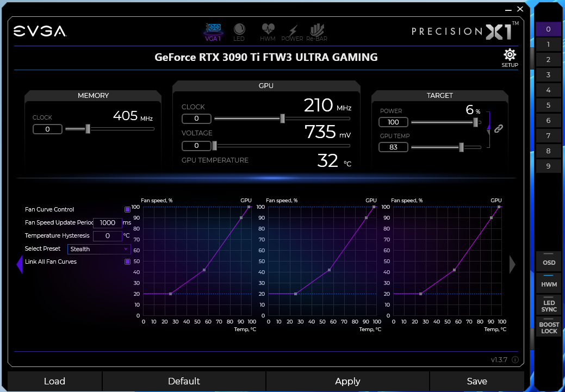Image resolution: width=565 pixels, height=392 pixels.
Task: Go to next panel with right arrow
Action: coord(512,264)
